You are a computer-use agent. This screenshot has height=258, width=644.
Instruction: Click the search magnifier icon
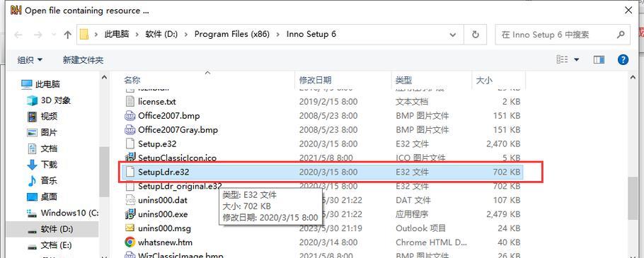[621, 35]
